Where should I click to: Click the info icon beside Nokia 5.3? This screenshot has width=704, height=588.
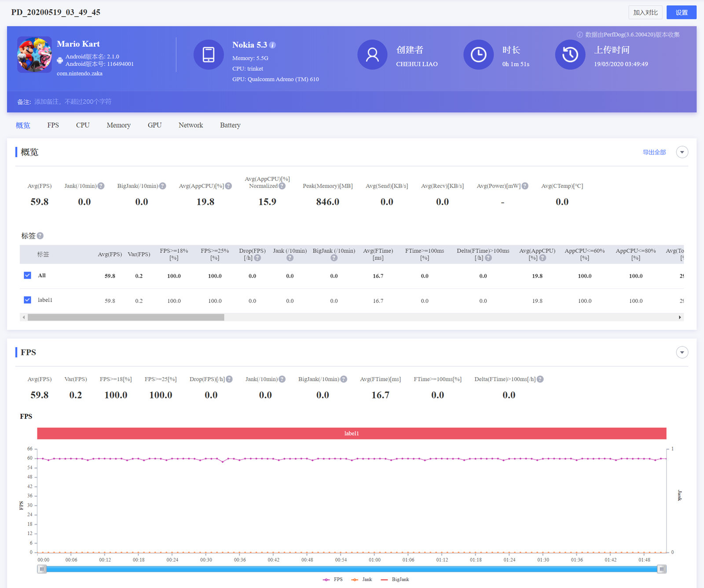(272, 45)
